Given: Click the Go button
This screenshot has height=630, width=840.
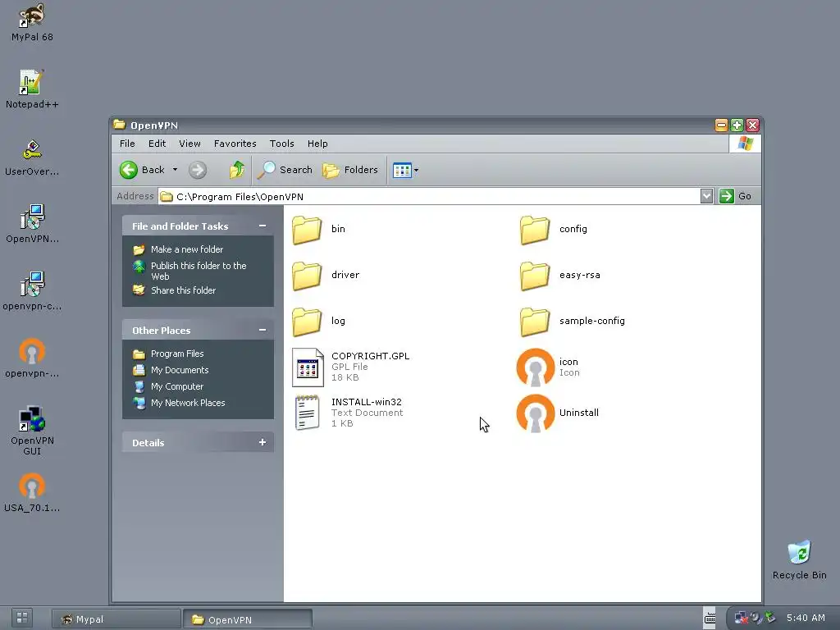Looking at the screenshot, I should pyautogui.click(x=735, y=196).
